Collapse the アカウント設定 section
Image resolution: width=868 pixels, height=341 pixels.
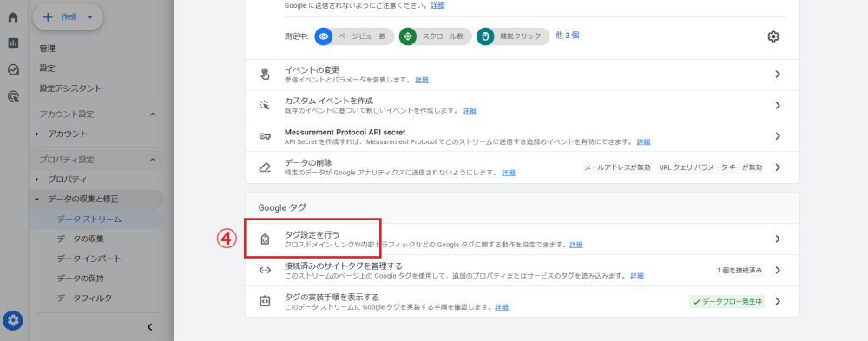pyautogui.click(x=153, y=114)
